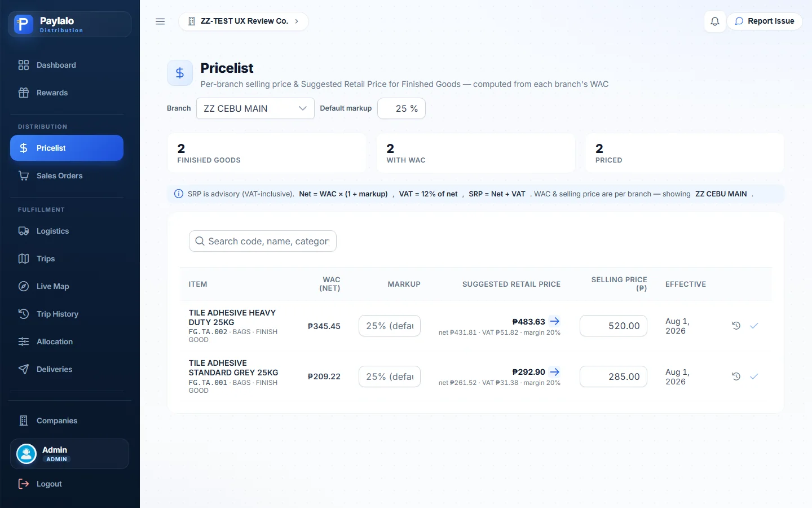Click the Finished Goods stat card
812x508 pixels.
(267, 153)
